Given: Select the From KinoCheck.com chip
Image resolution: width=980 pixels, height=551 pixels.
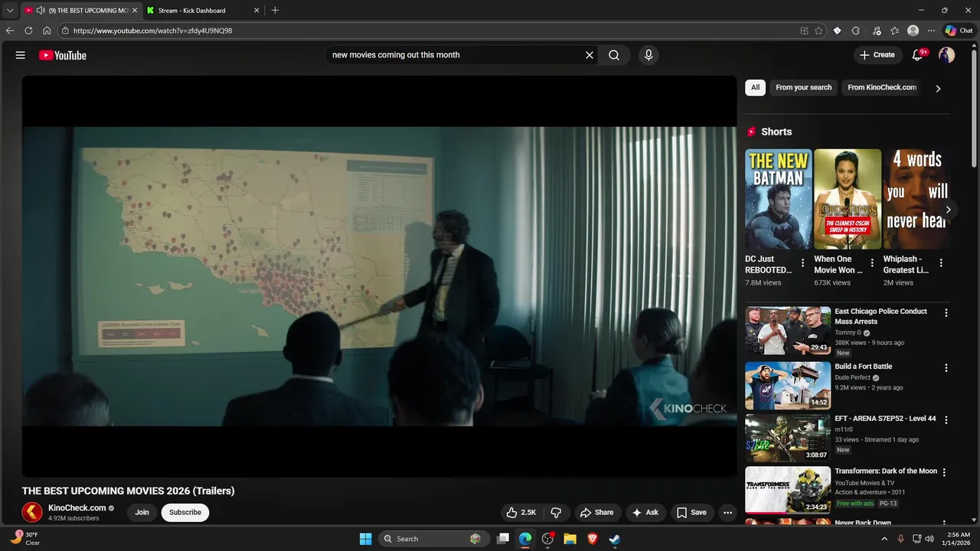Looking at the screenshot, I should point(882,87).
